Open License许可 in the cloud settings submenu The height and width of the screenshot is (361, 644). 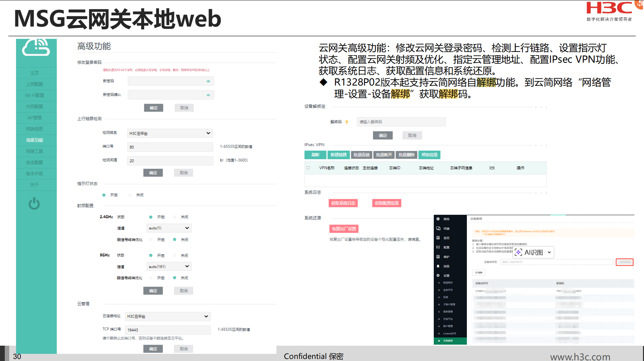coord(450,333)
